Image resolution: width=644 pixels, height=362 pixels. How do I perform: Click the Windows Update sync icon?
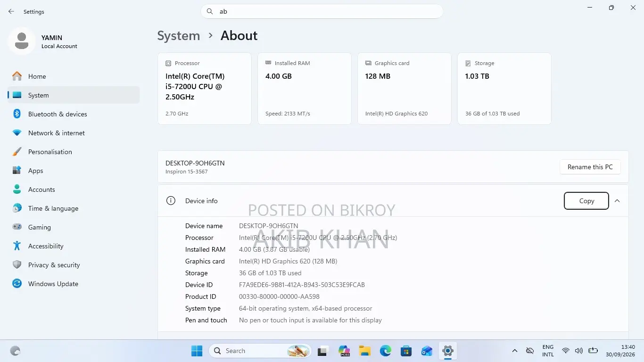tap(17, 284)
